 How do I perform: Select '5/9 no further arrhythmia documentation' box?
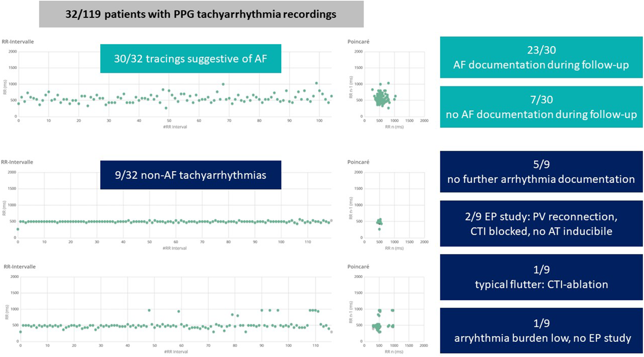coord(541,172)
